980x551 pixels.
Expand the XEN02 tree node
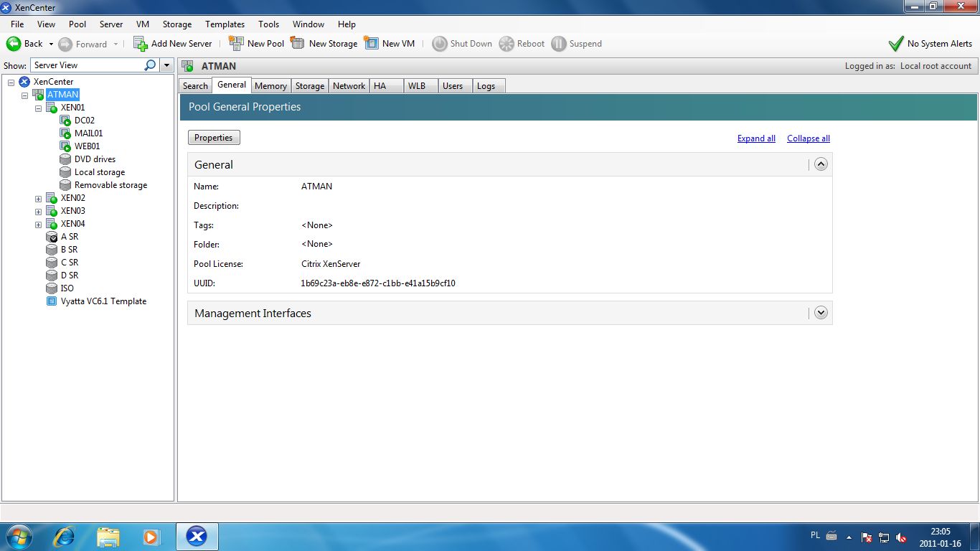tap(38, 197)
